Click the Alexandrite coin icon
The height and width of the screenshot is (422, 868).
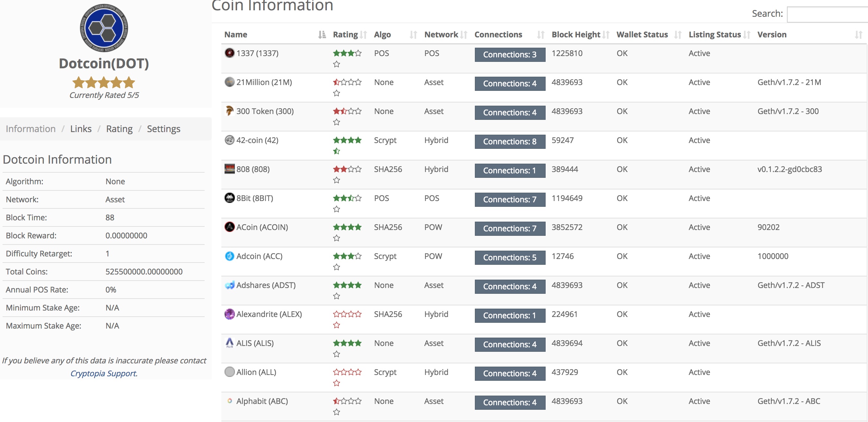229,314
